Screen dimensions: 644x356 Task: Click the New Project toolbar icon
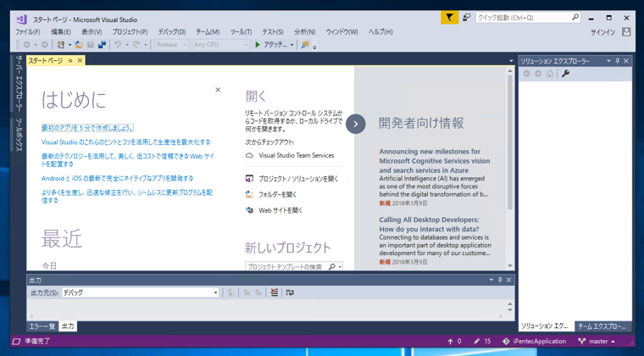coord(61,44)
